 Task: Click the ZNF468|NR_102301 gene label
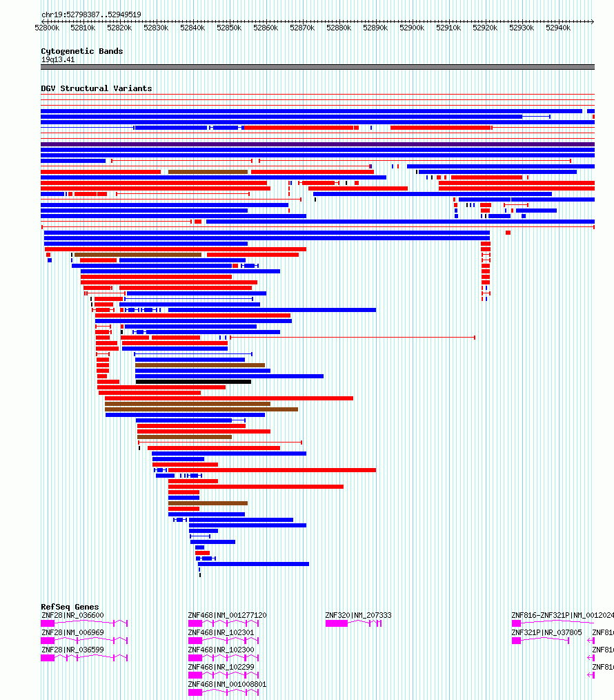pos(221,632)
